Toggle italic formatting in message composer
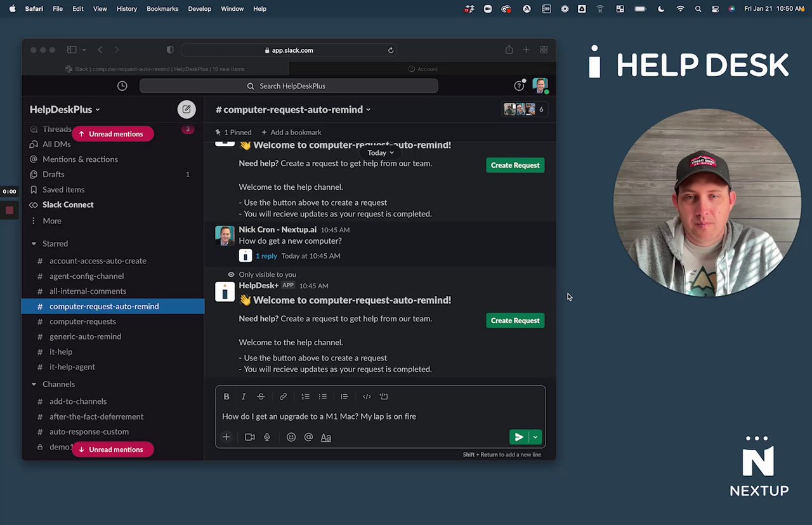 pos(244,396)
